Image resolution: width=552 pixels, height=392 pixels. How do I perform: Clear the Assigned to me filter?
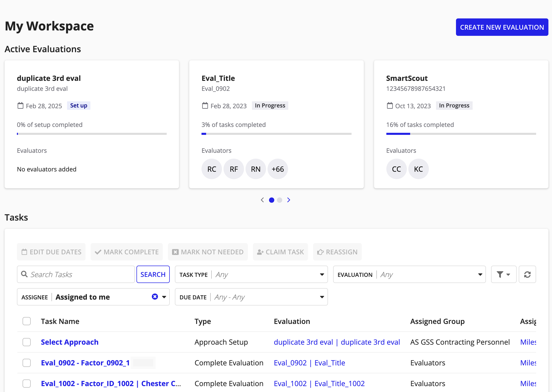155,297
